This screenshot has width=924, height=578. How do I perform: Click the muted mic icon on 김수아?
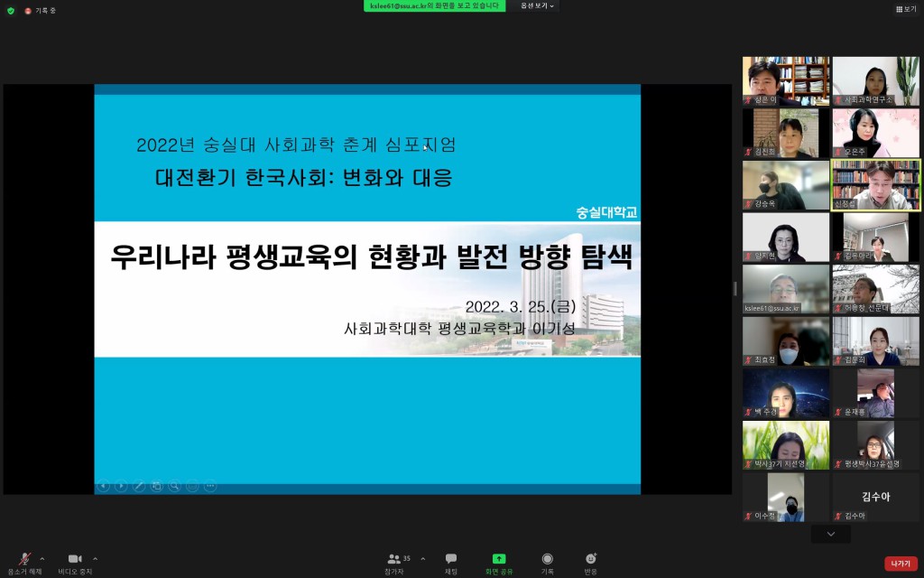(838, 516)
